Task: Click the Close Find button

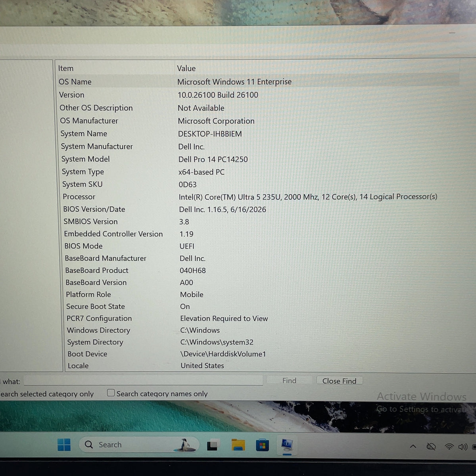Action: click(340, 381)
